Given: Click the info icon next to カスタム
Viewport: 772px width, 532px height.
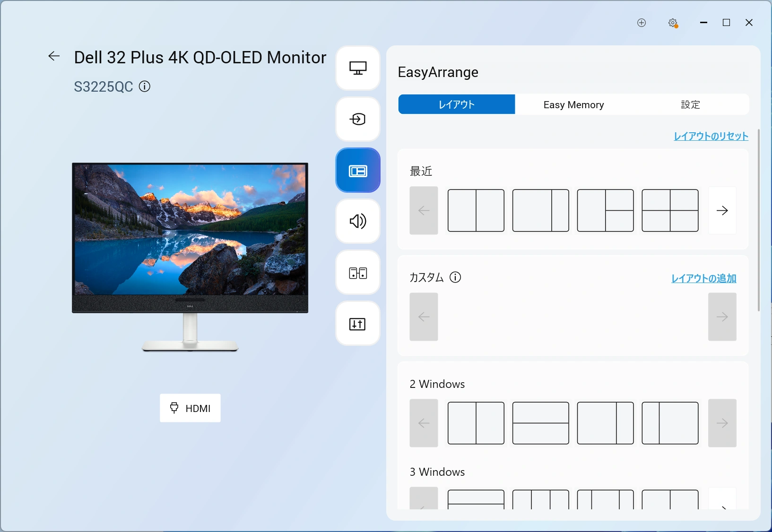Looking at the screenshot, I should click(x=455, y=277).
